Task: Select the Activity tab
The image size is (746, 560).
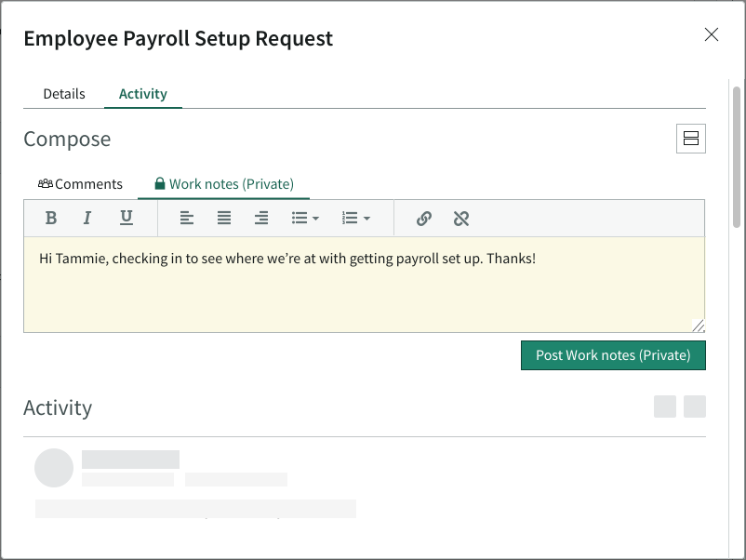Action: click(143, 94)
